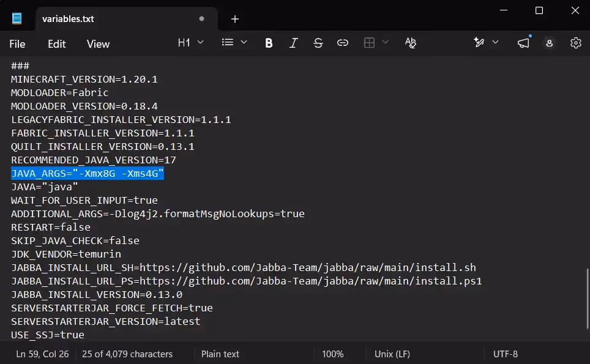590x364 pixels.
Task: Click the Unix (LF) line ending indicator
Action: click(x=392, y=354)
